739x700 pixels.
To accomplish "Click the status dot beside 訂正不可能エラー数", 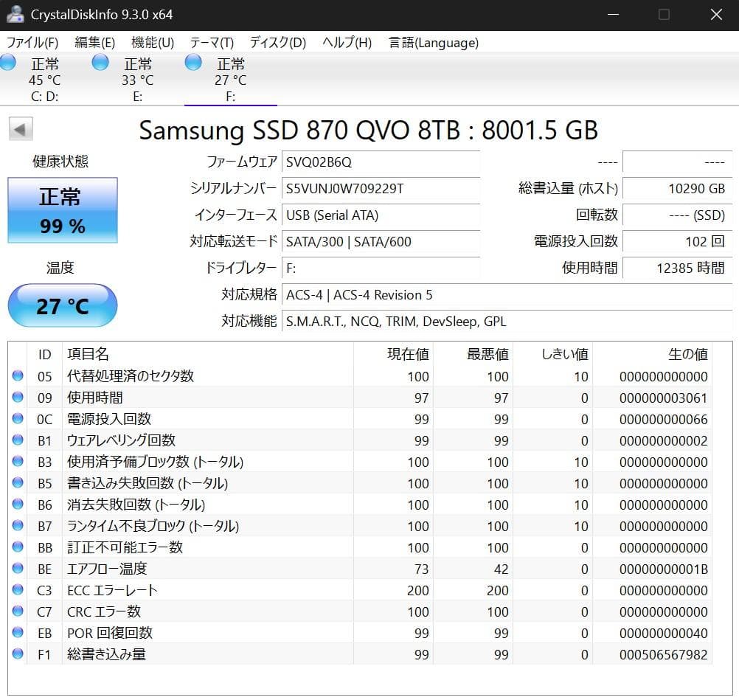I will click(17, 547).
